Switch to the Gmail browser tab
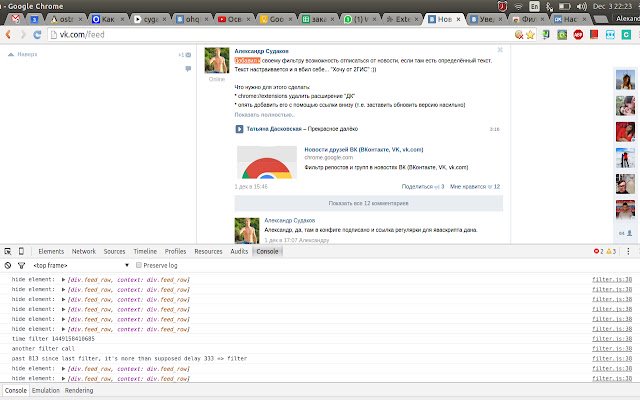The image size is (640, 400). pyautogui.click(x=16, y=19)
